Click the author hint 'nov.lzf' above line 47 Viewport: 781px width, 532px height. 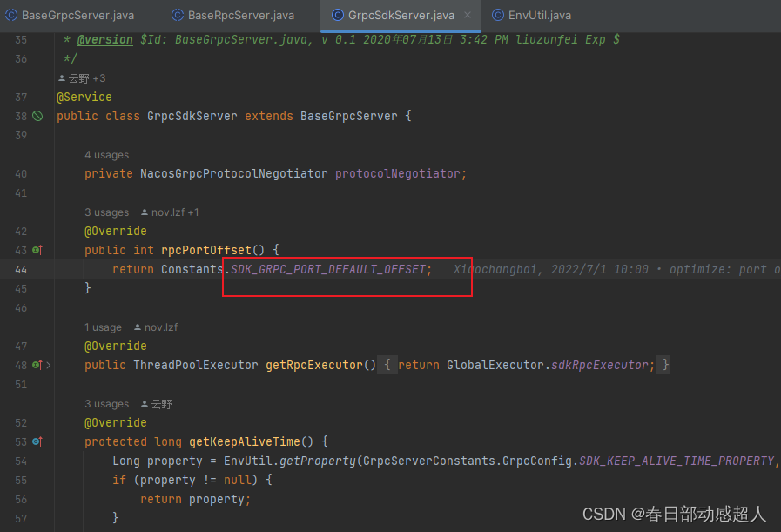click(156, 327)
